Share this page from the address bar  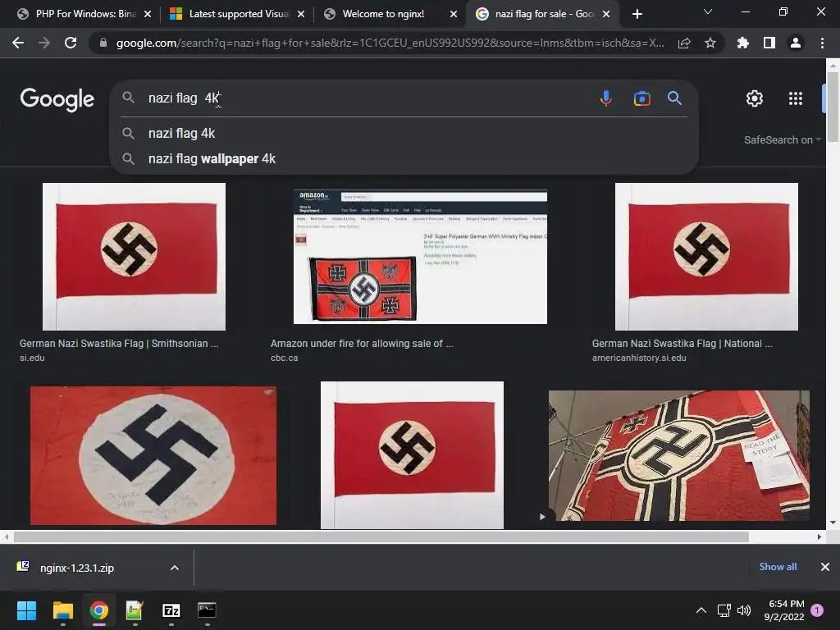pyautogui.click(x=684, y=43)
